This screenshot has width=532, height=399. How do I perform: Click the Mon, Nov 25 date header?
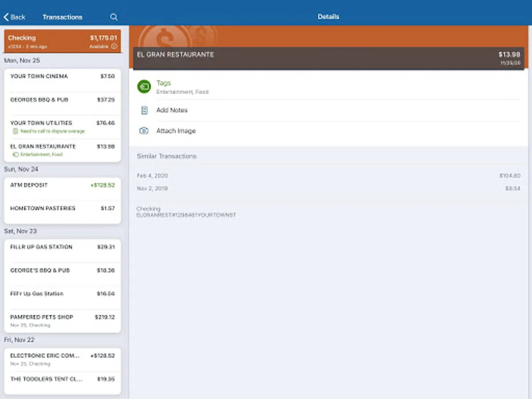pyautogui.click(x=22, y=60)
